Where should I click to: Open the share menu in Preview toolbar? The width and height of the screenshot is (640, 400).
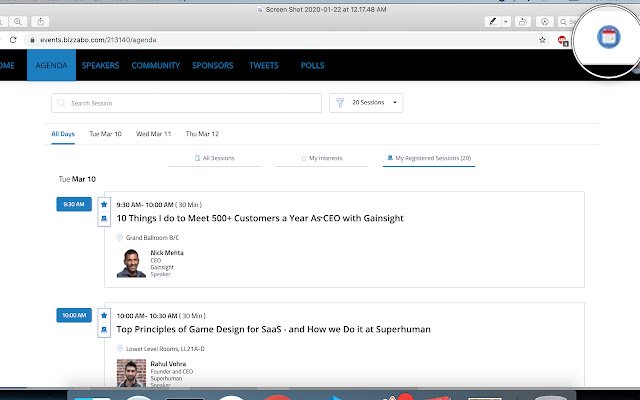(41, 22)
